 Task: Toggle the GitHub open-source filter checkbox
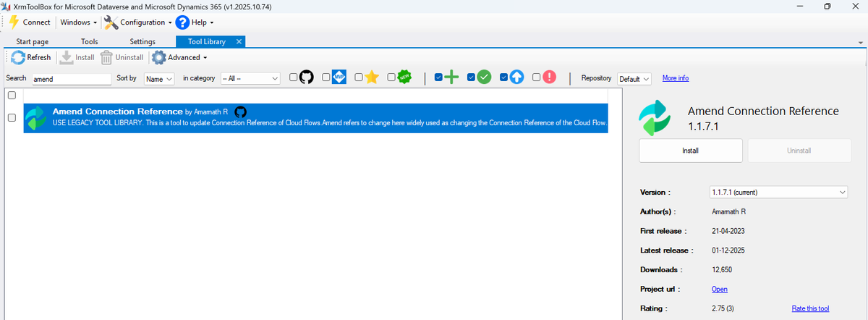point(294,77)
